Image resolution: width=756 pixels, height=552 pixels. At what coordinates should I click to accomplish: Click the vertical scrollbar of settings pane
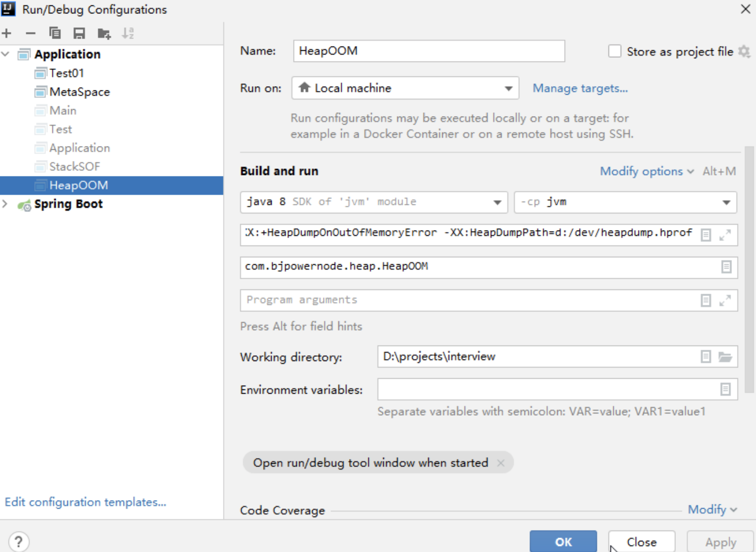749,270
